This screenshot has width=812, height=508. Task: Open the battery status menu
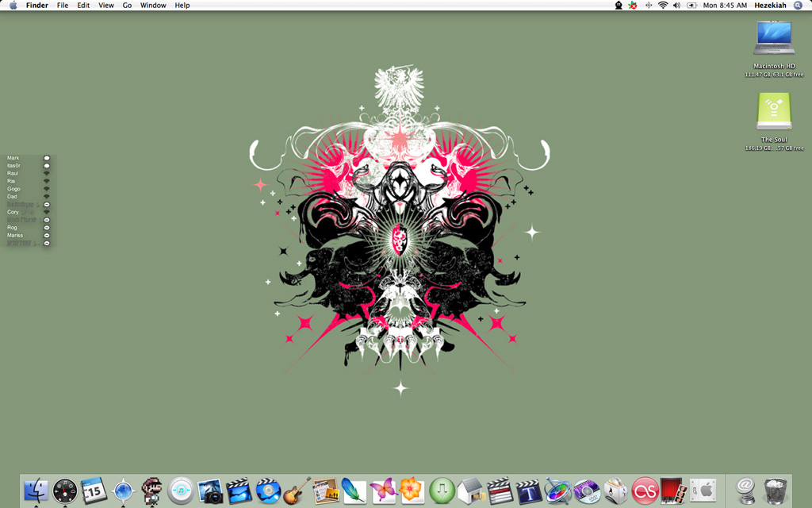coord(691,6)
